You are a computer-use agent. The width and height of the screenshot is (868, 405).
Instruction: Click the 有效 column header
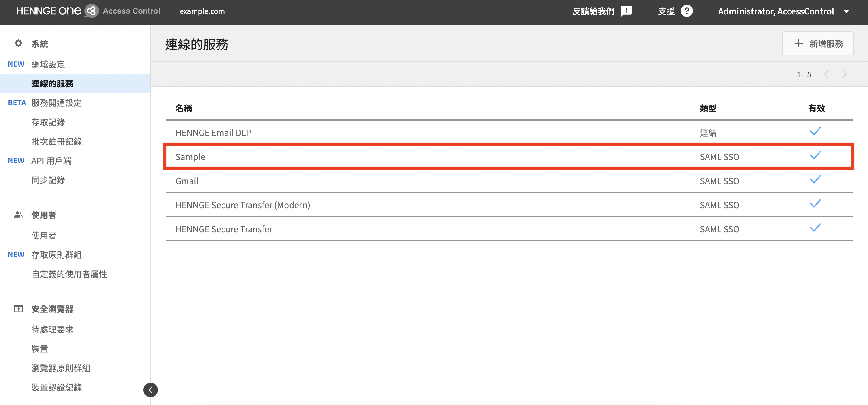816,108
